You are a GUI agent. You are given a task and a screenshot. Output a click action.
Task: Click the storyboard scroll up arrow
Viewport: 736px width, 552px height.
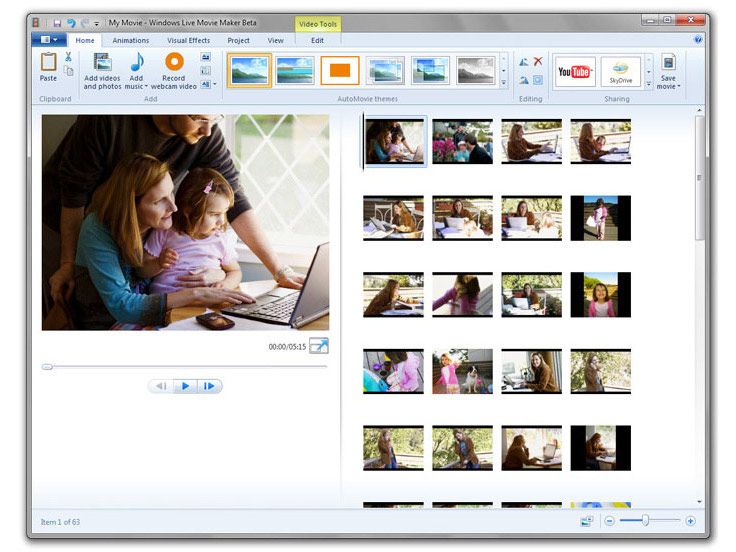(699, 110)
